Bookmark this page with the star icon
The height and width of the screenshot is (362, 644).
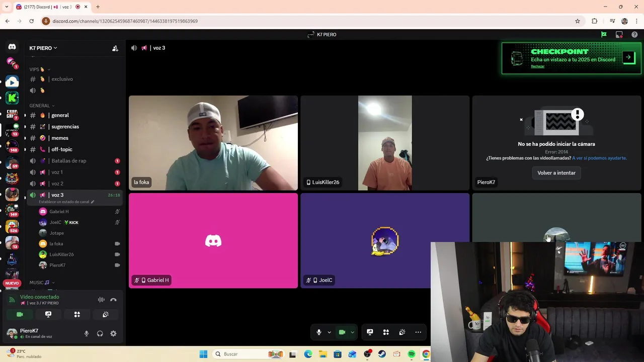(x=578, y=21)
